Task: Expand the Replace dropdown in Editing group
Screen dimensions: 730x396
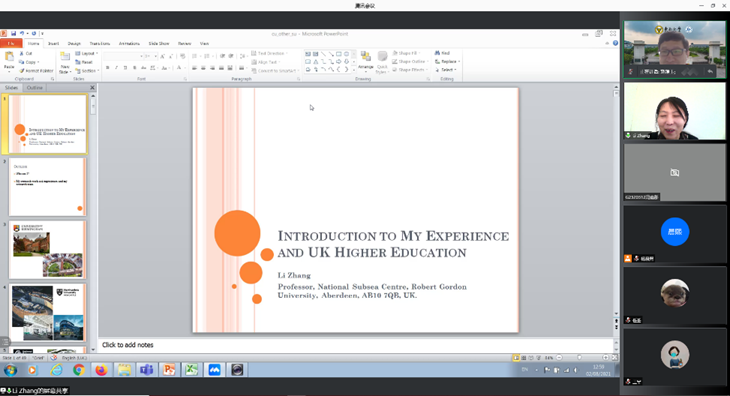Action: [x=447, y=61]
